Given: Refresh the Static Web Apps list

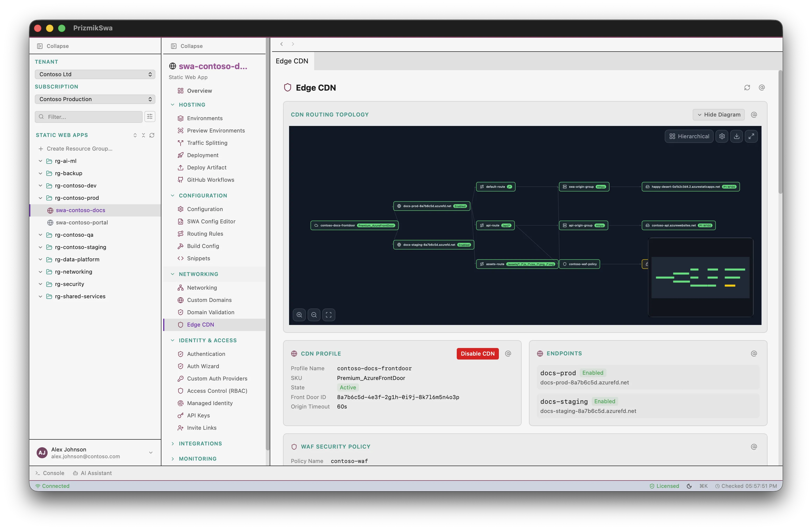Looking at the screenshot, I should pos(152,135).
